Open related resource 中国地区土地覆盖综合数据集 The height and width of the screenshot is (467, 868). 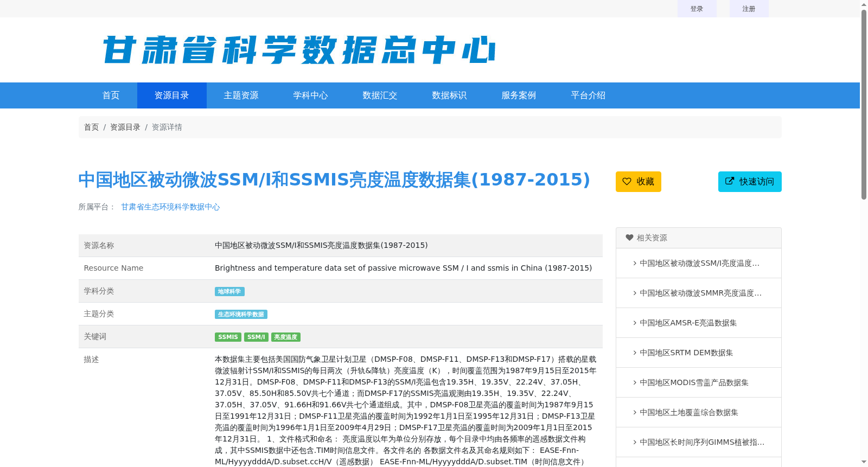click(x=689, y=412)
